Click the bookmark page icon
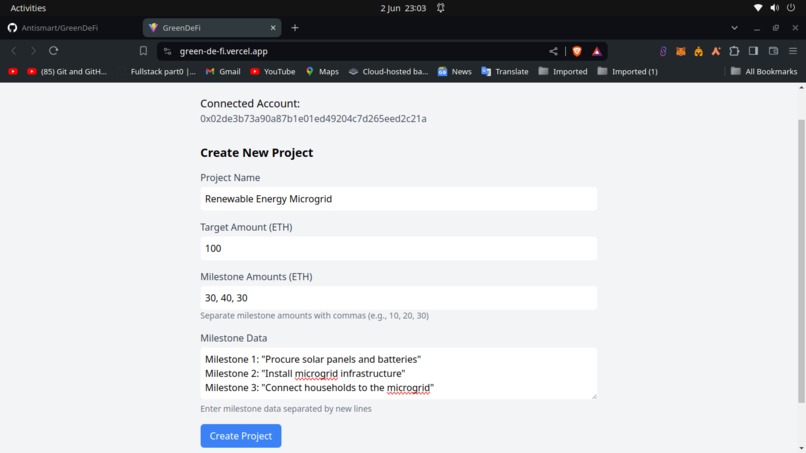806x453 pixels. [143, 51]
